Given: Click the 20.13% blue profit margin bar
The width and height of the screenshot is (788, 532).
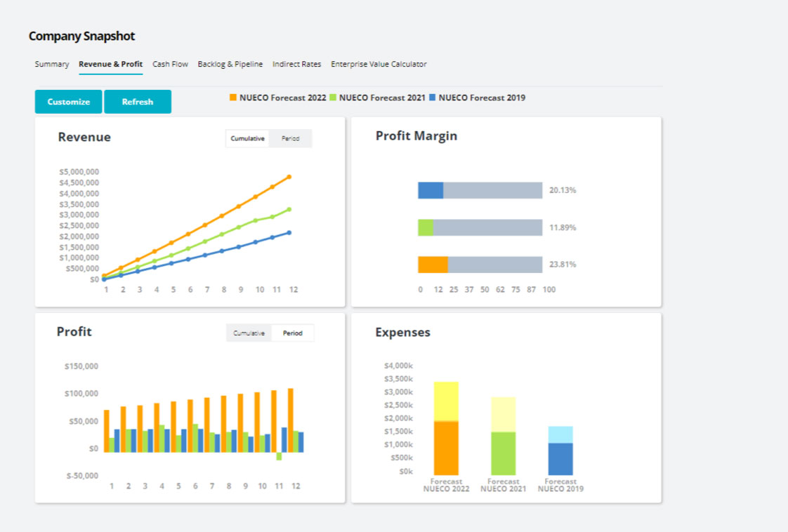Looking at the screenshot, I should pyautogui.click(x=430, y=190).
